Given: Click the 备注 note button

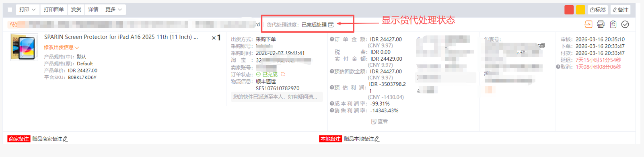Looking at the screenshot, I should coord(621,10).
